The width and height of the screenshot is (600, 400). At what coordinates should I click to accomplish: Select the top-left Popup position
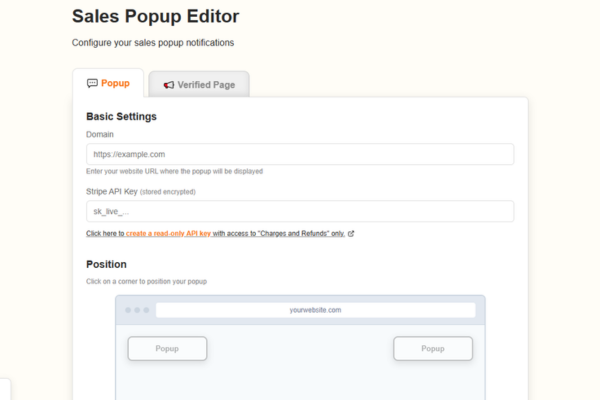coord(167,348)
